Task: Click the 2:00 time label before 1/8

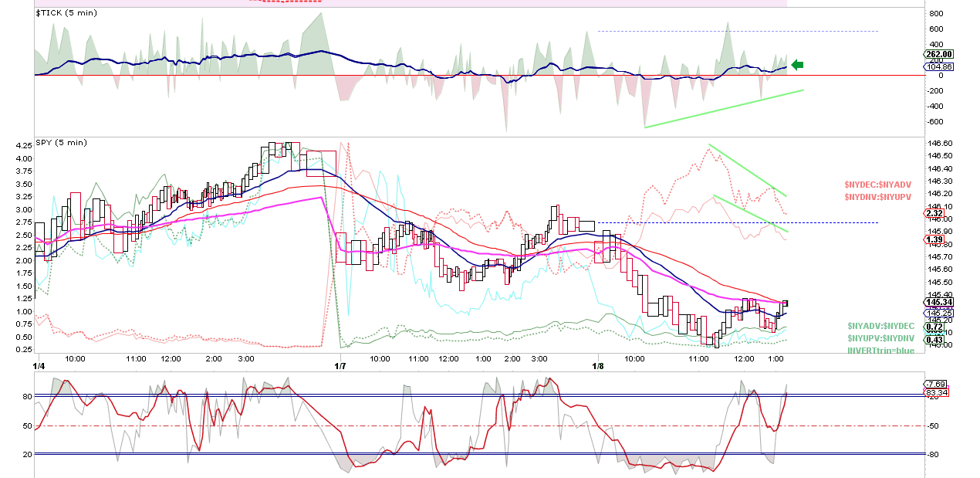Action: [512, 359]
